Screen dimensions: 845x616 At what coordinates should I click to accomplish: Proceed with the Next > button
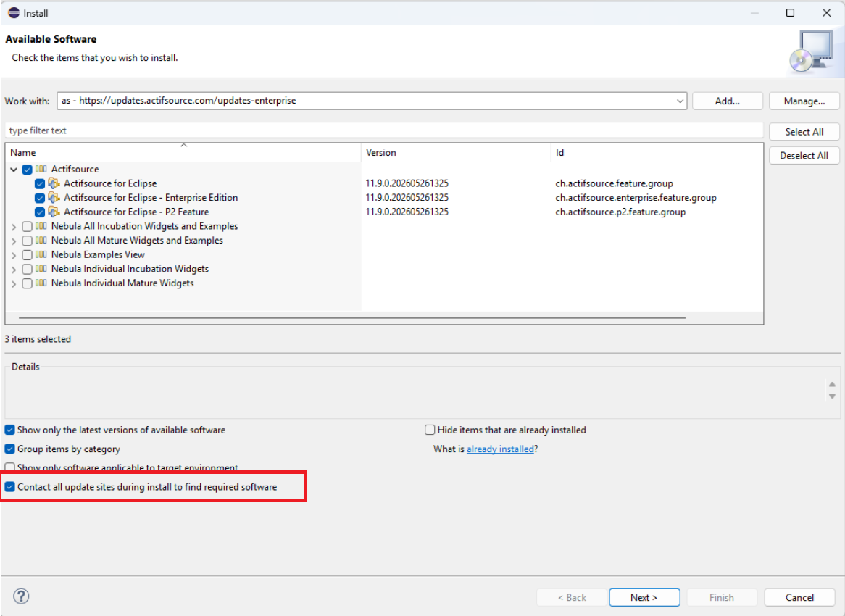[x=644, y=597]
